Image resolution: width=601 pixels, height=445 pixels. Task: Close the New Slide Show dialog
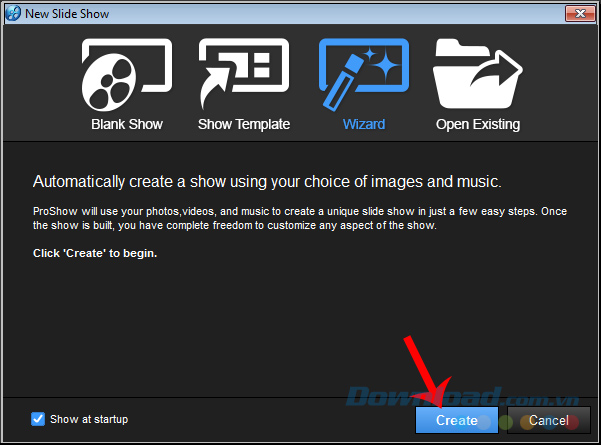(580, 14)
